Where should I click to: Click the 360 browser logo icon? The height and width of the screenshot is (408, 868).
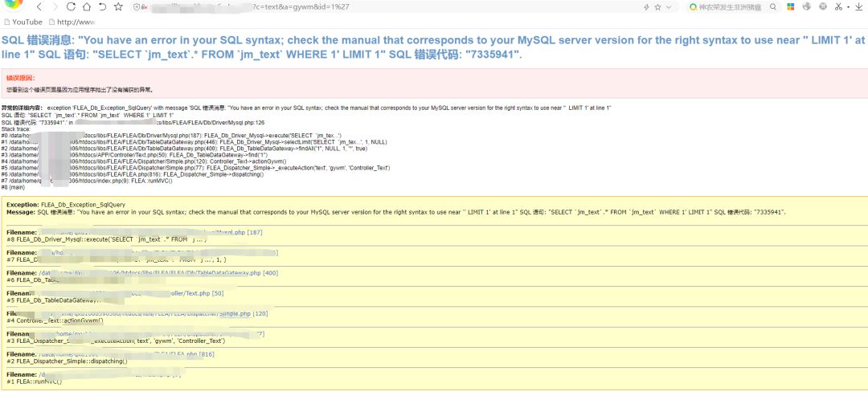pyautogui.click(x=15, y=5)
